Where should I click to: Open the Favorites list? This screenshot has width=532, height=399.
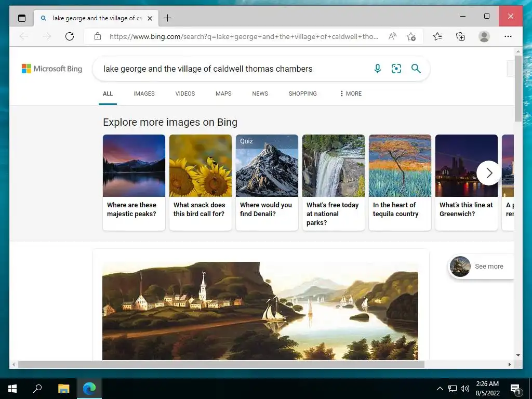437,36
